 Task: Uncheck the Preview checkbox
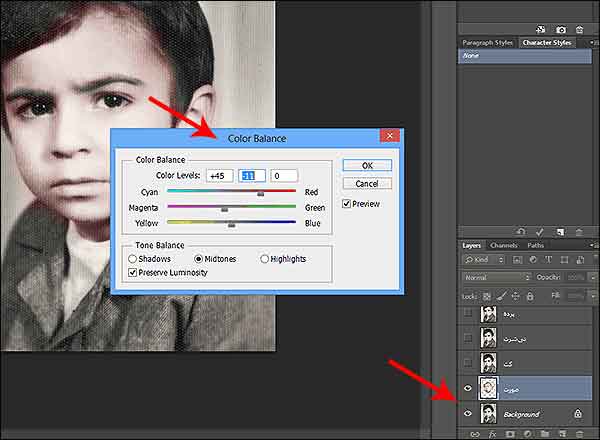347,203
